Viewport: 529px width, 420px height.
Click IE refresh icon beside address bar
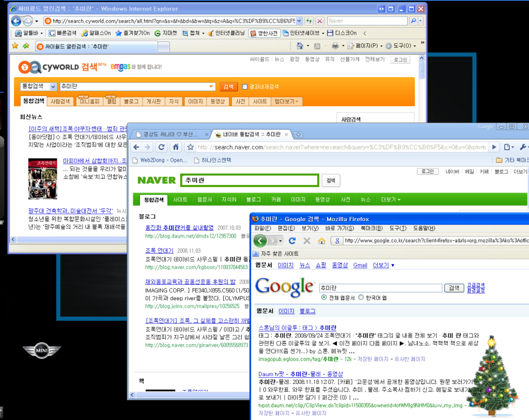[x=309, y=21]
